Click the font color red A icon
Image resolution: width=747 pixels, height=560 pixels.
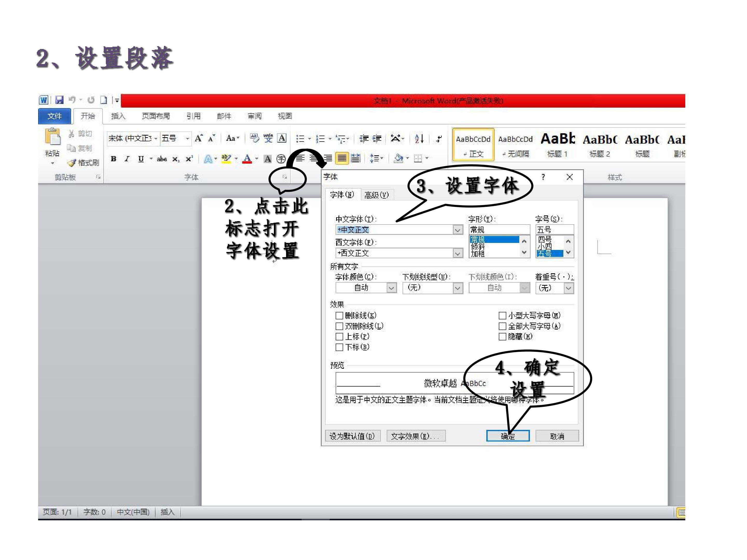(x=247, y=159)
